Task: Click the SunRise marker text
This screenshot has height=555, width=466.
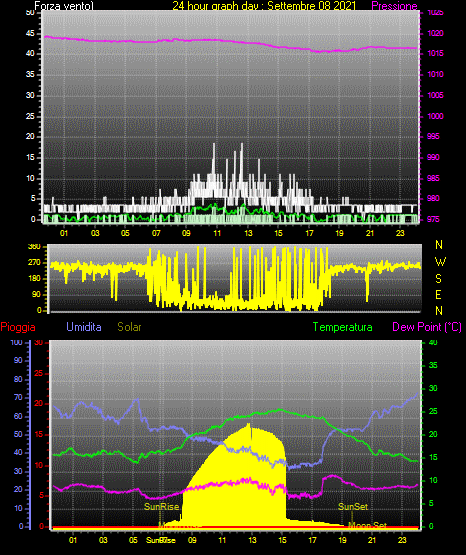Action: point(161,507)
